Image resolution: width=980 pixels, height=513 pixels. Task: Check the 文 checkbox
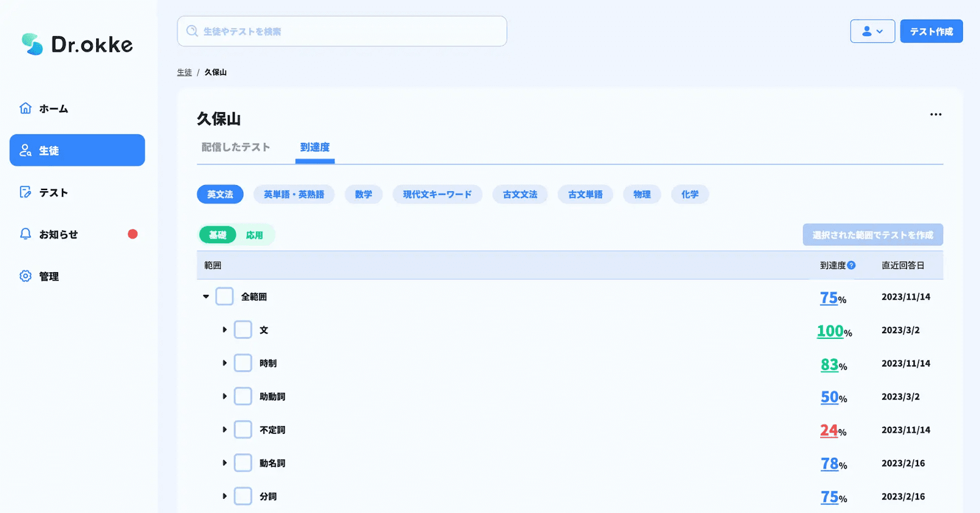243,330
